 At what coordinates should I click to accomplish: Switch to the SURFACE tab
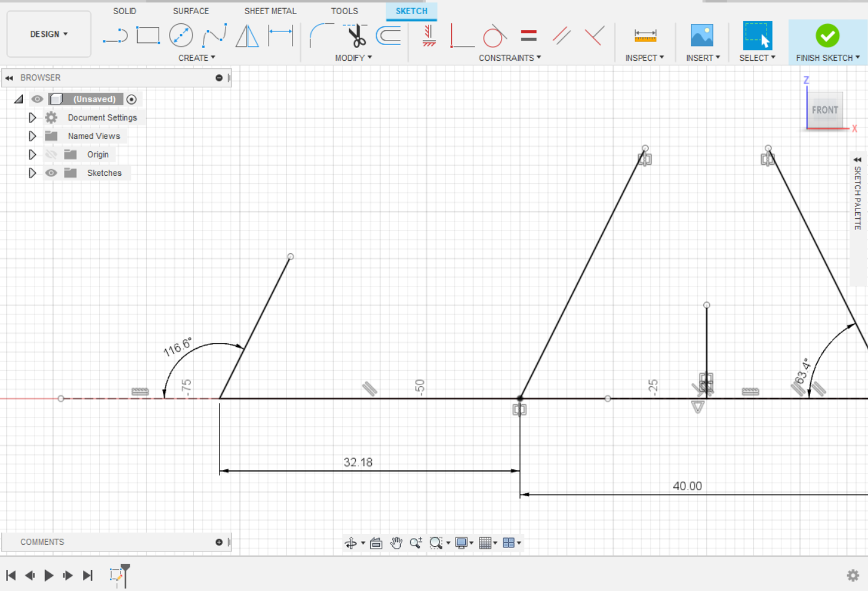pyautogui.click(x=191, y=11)
